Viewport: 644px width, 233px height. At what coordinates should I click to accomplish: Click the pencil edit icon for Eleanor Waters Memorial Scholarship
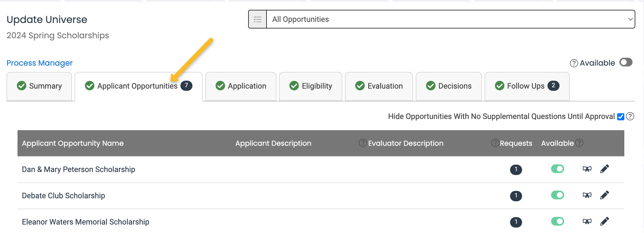(x=605, y=221)
